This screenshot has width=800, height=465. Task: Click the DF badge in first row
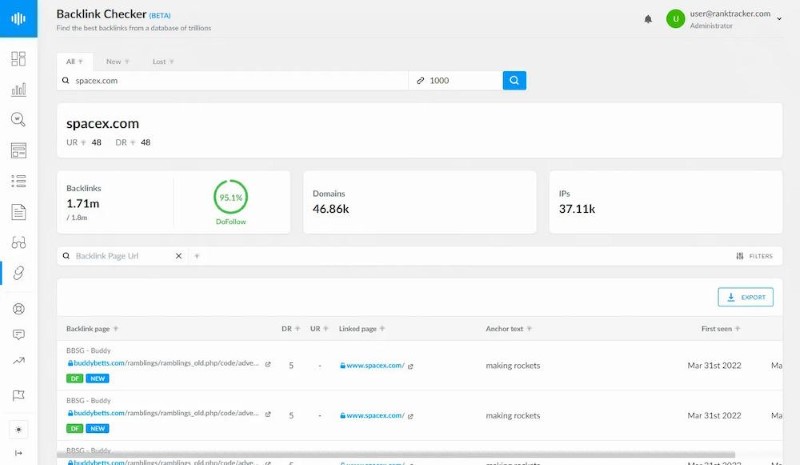[x=74, y=378]
